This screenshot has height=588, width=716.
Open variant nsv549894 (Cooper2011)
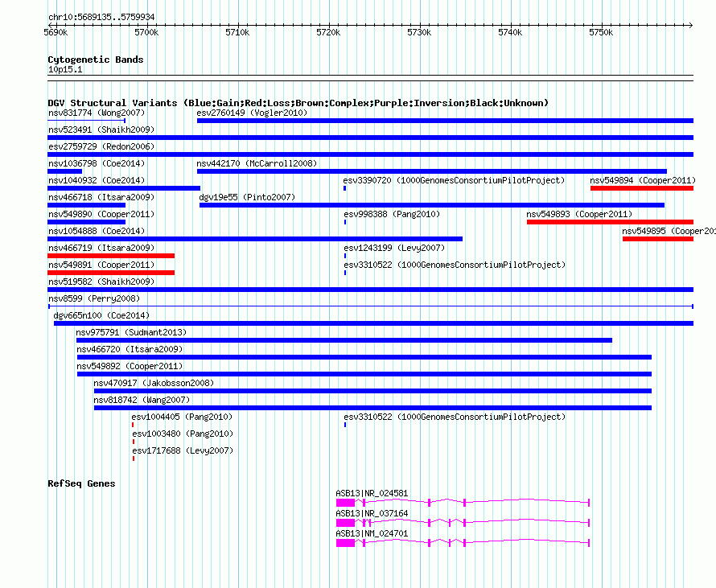[x=643, y=180]
